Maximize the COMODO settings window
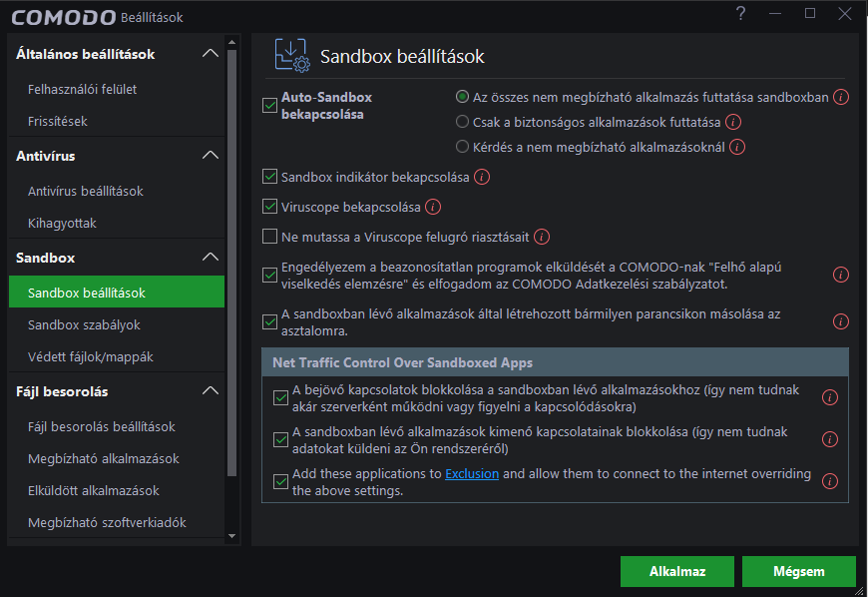The image size is (868, 597). (810, 13)
